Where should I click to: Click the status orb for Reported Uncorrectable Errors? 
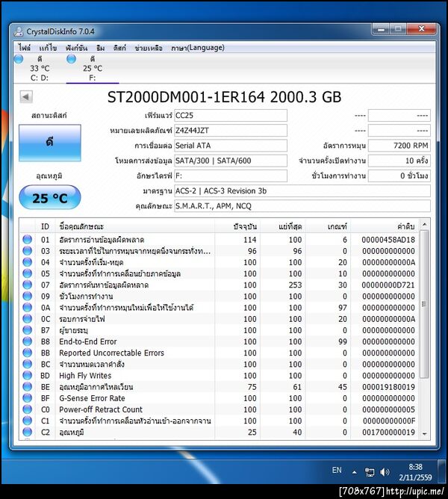[x=28, y=353]
